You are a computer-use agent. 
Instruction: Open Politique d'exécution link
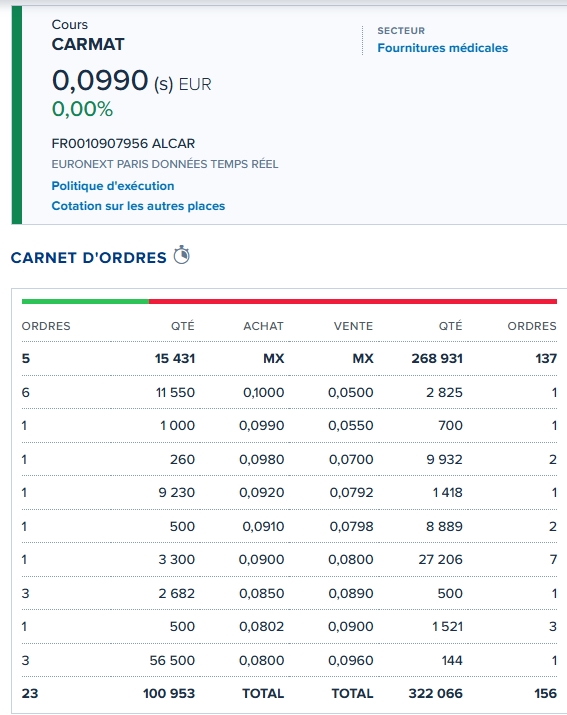point(113,186)
